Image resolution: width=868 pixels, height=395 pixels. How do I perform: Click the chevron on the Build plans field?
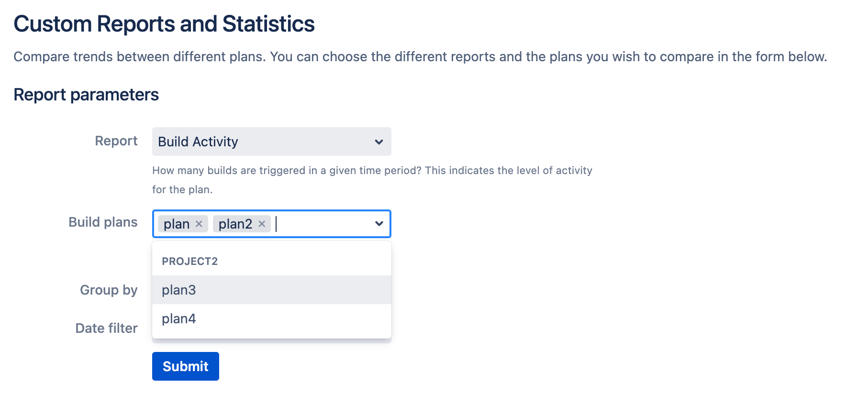coord(378,223)
